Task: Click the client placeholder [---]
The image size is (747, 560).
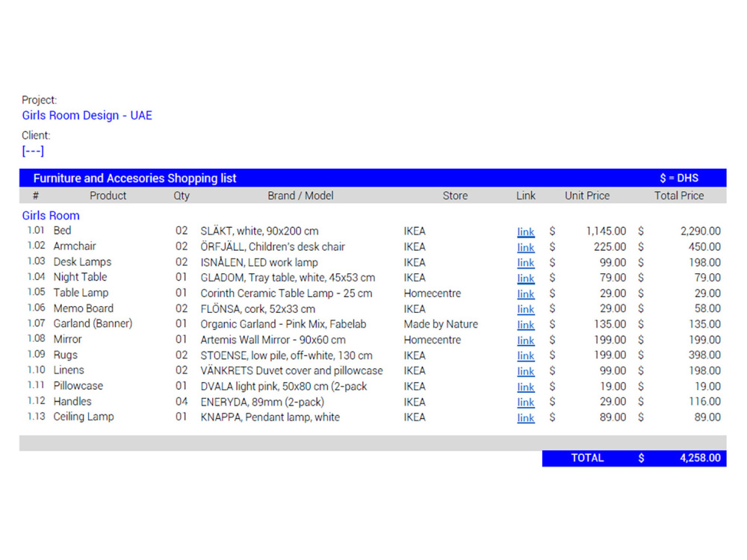Action: [x=33, y=151]
